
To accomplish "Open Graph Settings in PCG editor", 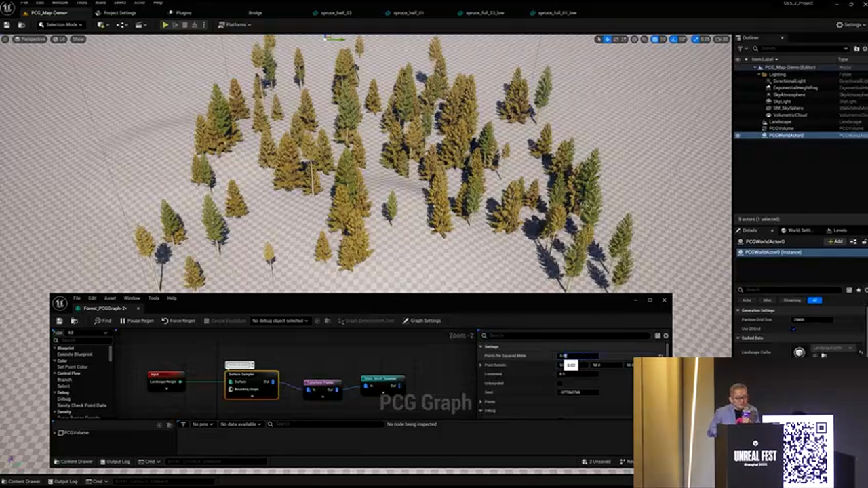I will click(422, 321).
